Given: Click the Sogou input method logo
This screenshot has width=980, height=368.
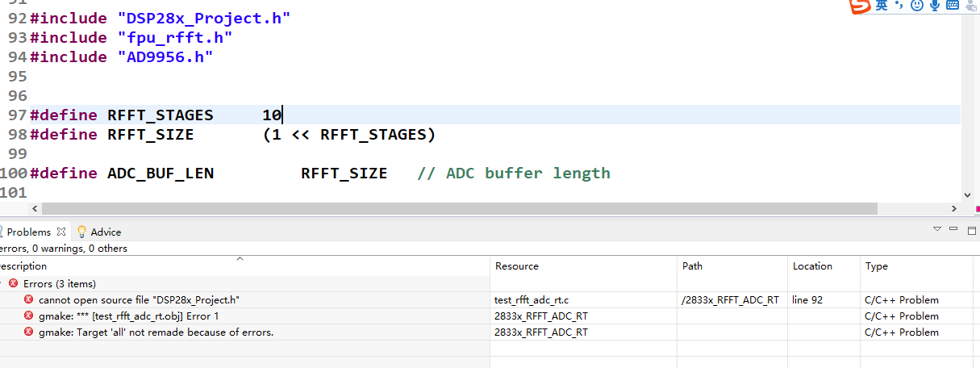Looking at the screenshot, I should click(x=861, y=6).
